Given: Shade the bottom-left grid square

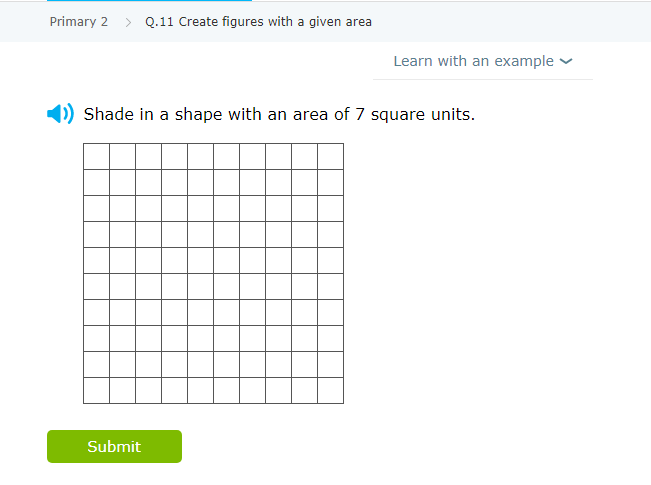Looking at the screenshot, I should pyautogui.click(x=96, y=390).
